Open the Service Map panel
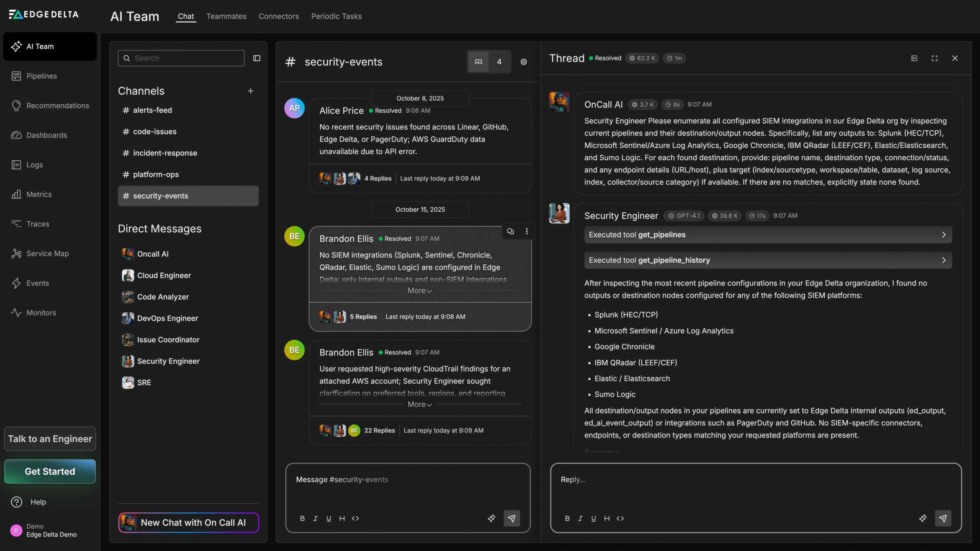The image size is (980, 551). point(47,253)
